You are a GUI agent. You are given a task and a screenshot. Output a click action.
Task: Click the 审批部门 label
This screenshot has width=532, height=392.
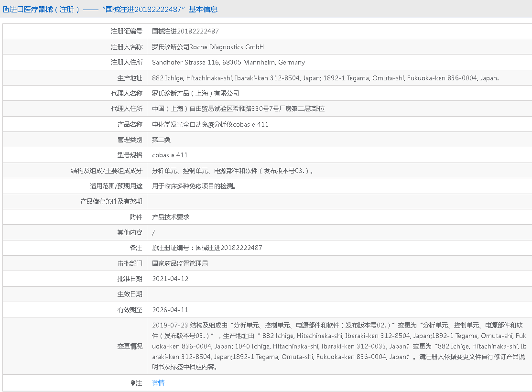(130, 264)
